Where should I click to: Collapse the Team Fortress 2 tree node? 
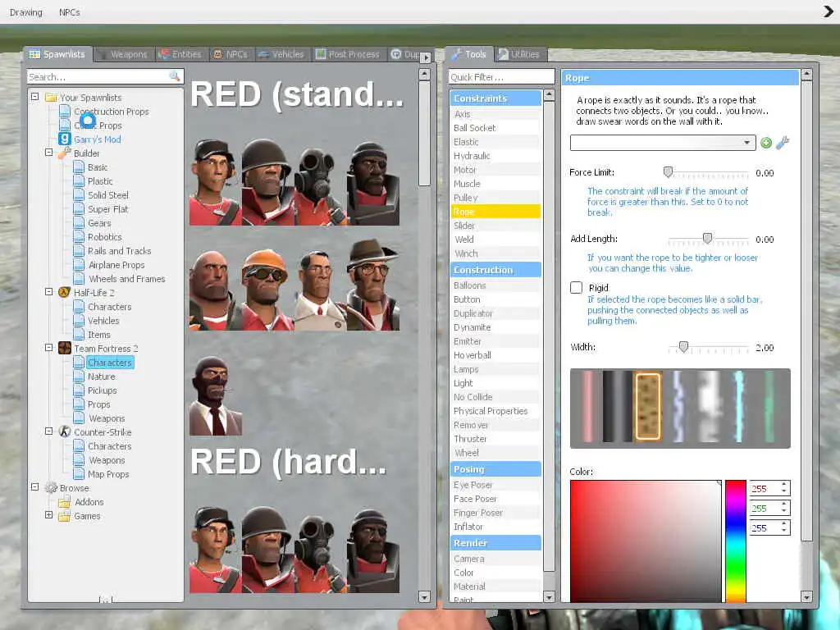pos(48,348)
